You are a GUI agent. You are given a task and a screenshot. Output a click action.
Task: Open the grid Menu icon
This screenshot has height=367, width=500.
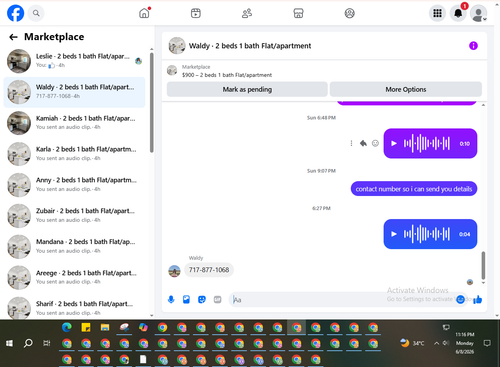coord(437,13)
